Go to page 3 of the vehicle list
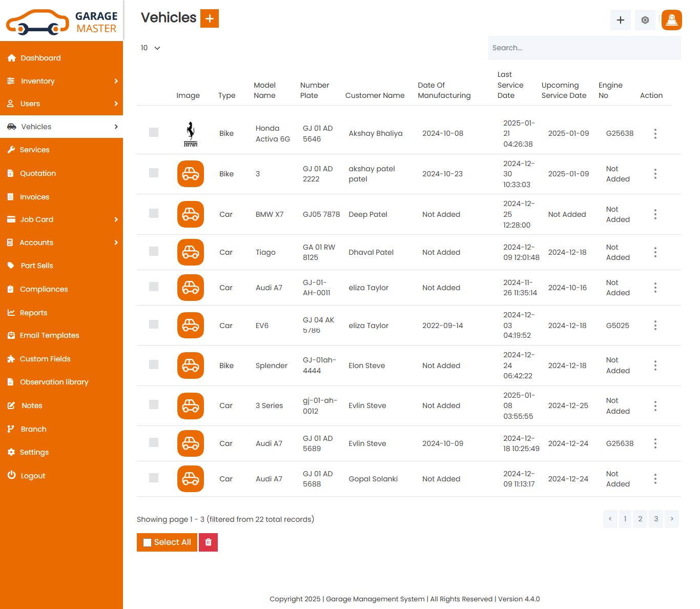 (x=656, y=519)
